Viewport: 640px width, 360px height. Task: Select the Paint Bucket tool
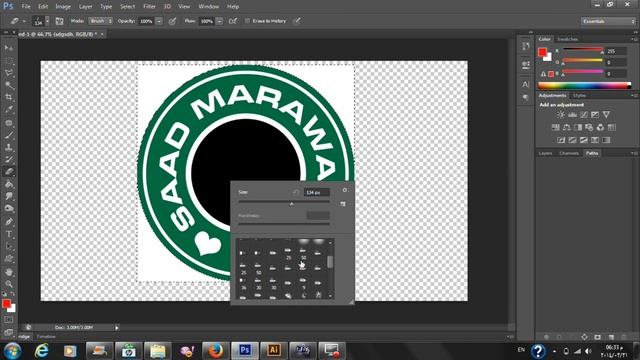[x=9, y=184]
